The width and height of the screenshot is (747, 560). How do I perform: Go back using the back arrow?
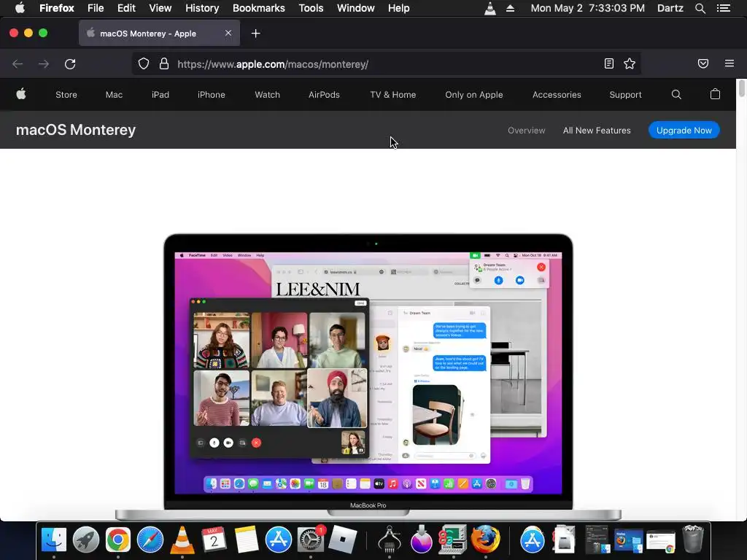(x=18, y=64)
